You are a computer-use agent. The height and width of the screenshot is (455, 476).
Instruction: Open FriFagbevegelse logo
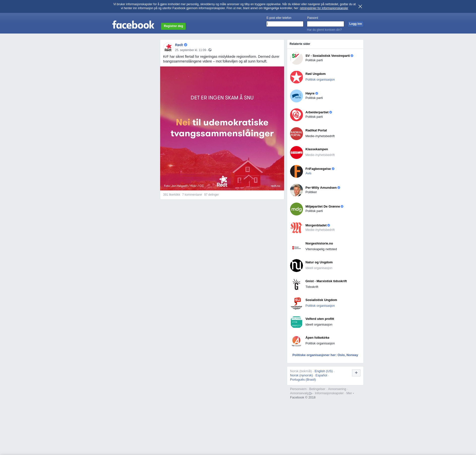297,171
